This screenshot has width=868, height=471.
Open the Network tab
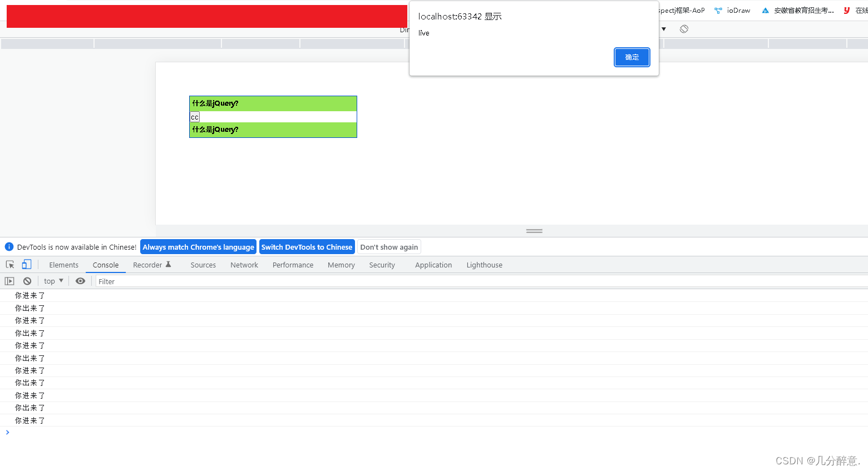pyautogui.click(x=244, y=265)
